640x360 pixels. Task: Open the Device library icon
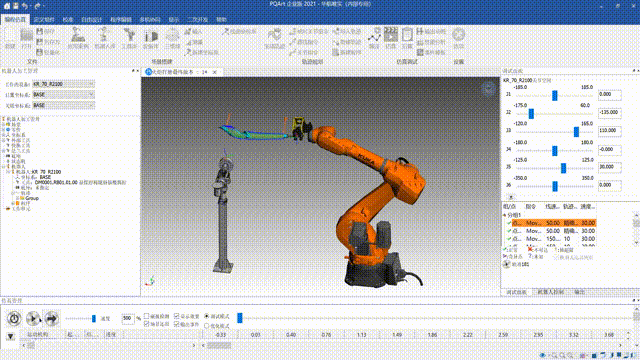[x=151, y=36]
